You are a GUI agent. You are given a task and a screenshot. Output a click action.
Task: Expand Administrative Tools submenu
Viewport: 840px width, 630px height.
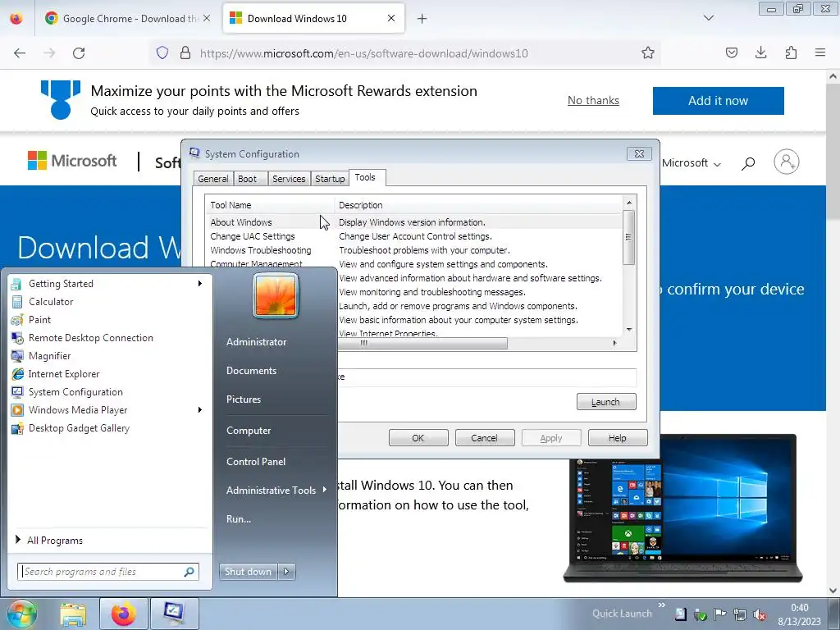(x=276, y=491)
